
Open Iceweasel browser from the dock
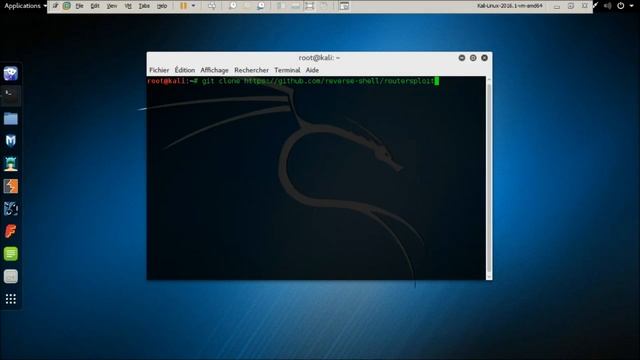tap(11, 73)
